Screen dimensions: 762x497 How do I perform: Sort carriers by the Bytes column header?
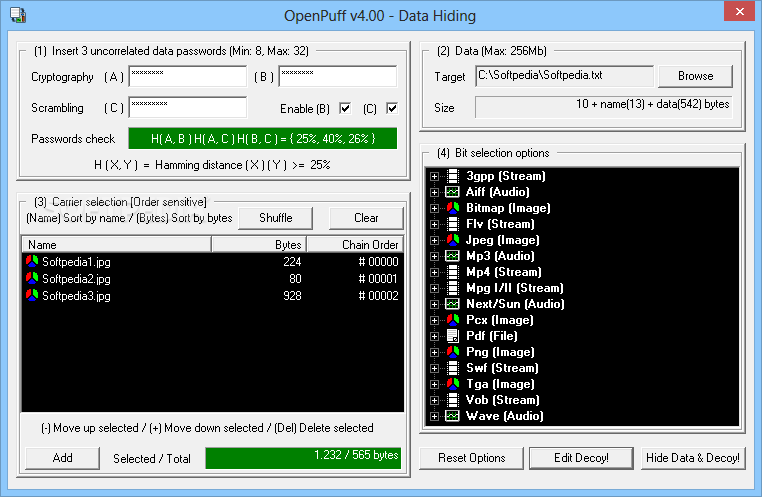click(x=259, y=244)
